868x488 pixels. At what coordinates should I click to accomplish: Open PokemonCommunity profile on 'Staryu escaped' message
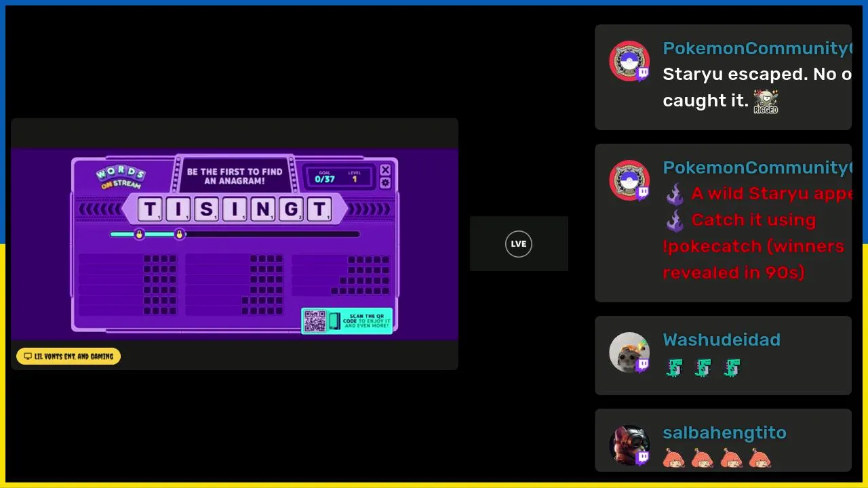(x=757, y=48)
